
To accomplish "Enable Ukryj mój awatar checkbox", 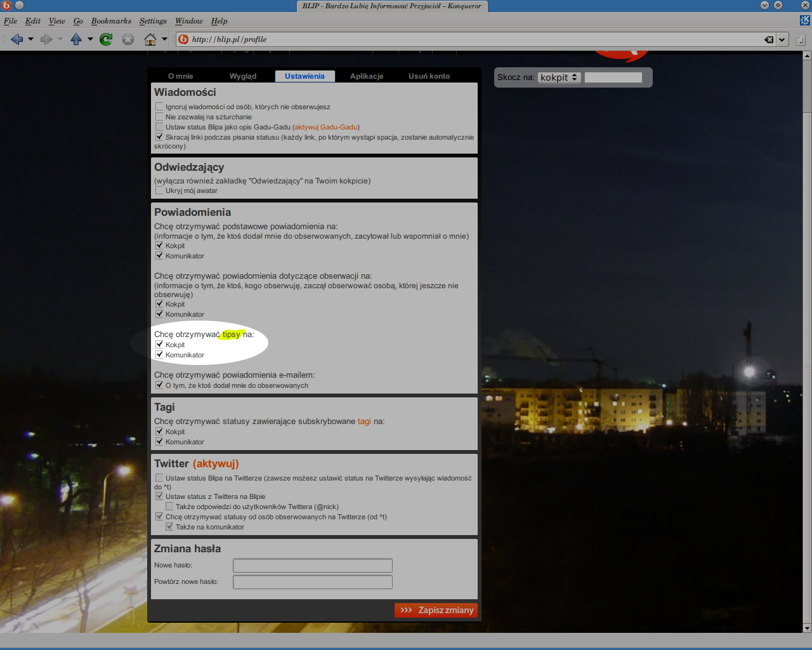I will (159, 190).
